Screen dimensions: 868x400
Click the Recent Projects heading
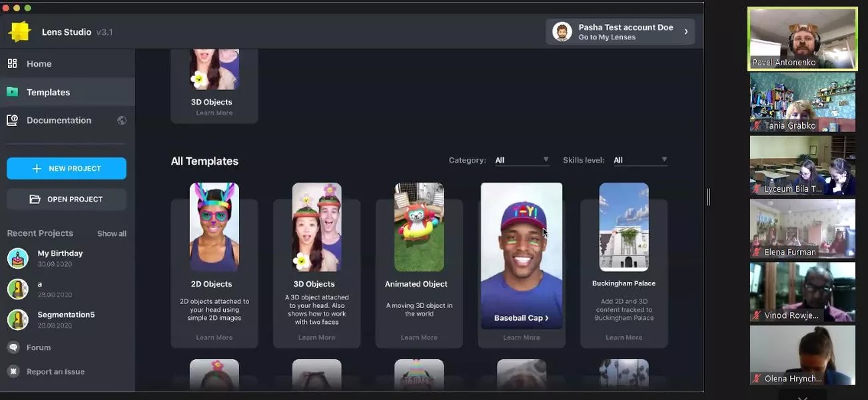[x=40, y=233]
